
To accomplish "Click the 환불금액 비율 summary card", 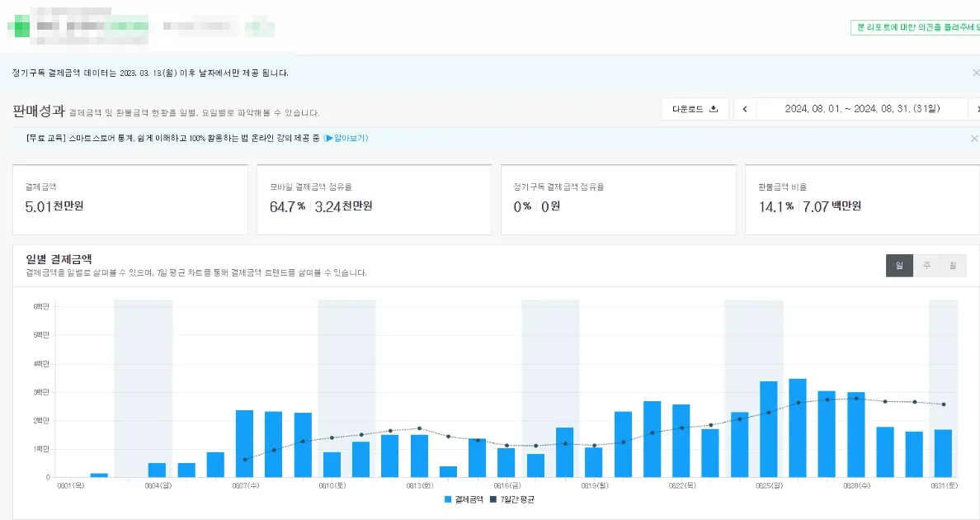I will (862, 199).
